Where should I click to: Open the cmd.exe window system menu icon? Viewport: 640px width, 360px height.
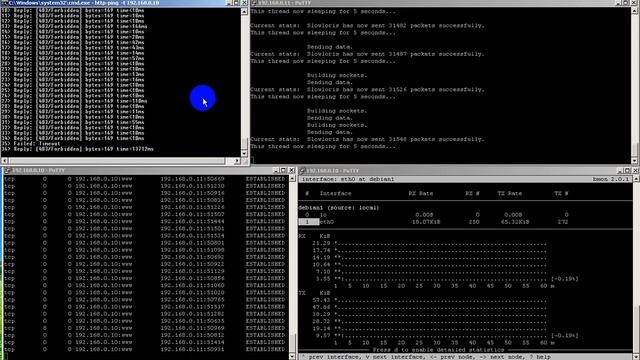tap(4, 2)
